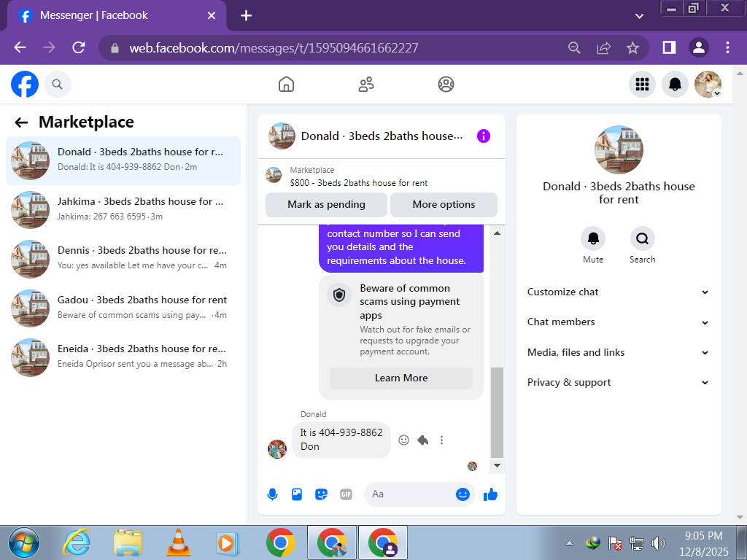Click the zoom magnifier in the address bar
This screenshot has width=747, height=560.
coord(574,47)
